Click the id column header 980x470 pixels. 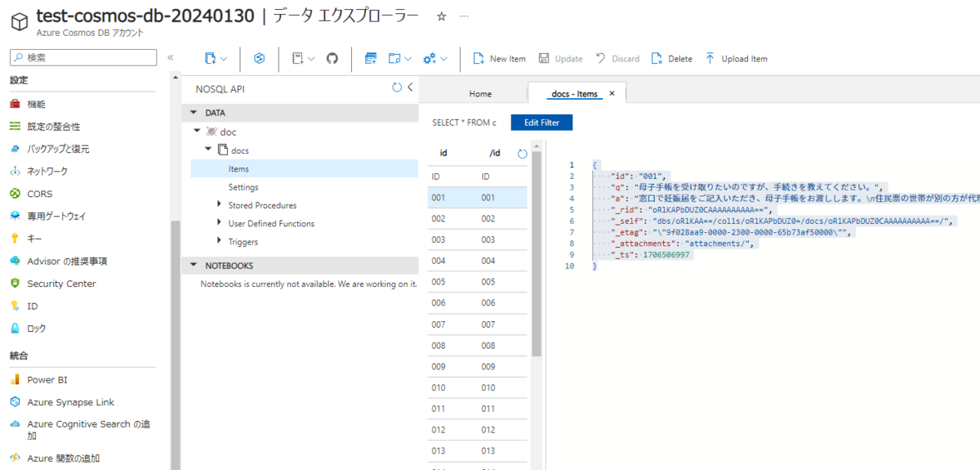443,153
